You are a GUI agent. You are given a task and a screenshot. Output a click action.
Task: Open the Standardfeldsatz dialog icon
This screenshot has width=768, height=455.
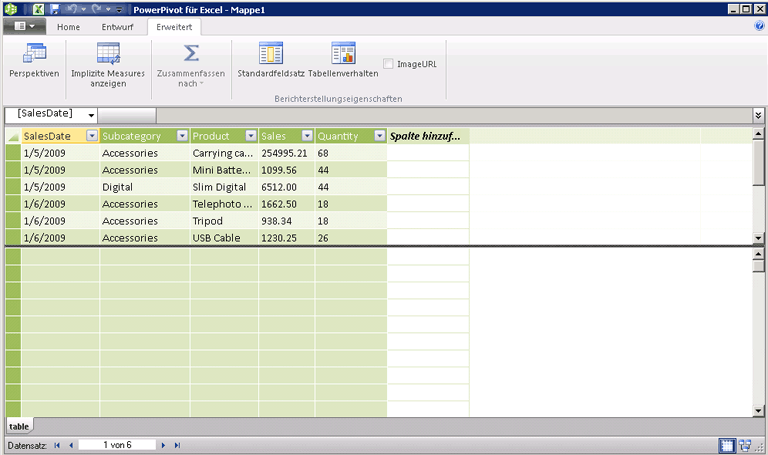pos(271,53)
